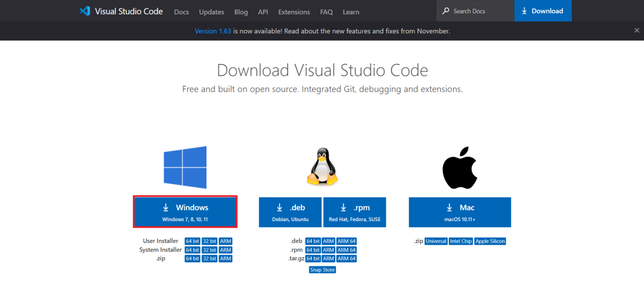Select Mac .zip Apple Silicon
644x307 pixels.
pyautogui.click(x=491, y=242)
